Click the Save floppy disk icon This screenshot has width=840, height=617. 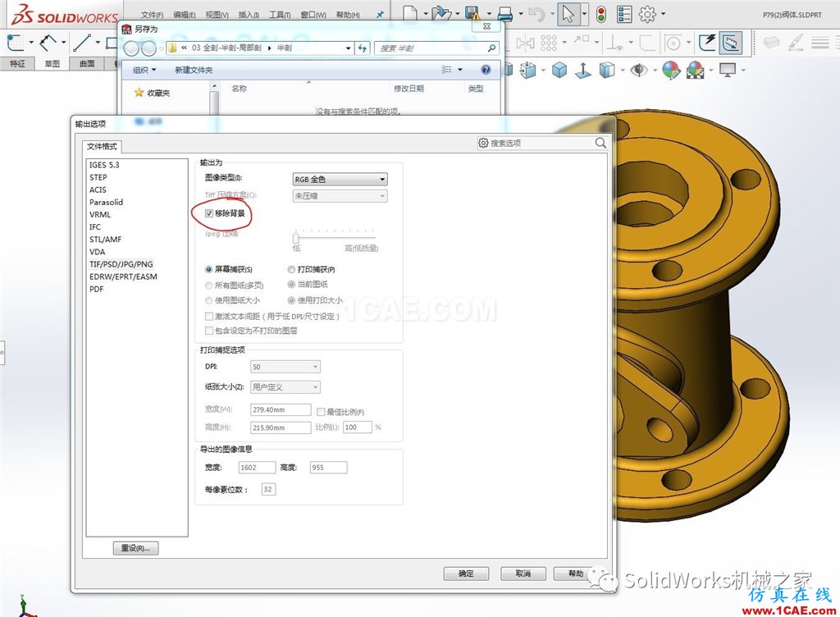point(472,13)
